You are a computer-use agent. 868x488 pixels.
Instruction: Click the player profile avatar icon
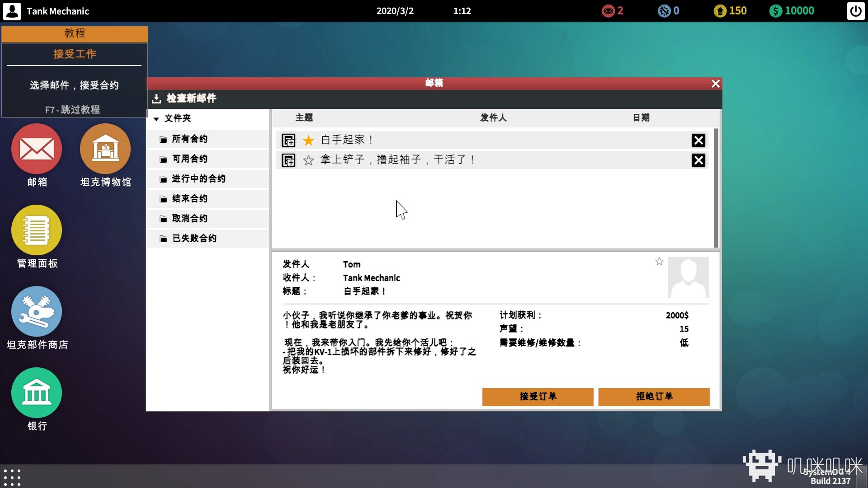[12, 11]
